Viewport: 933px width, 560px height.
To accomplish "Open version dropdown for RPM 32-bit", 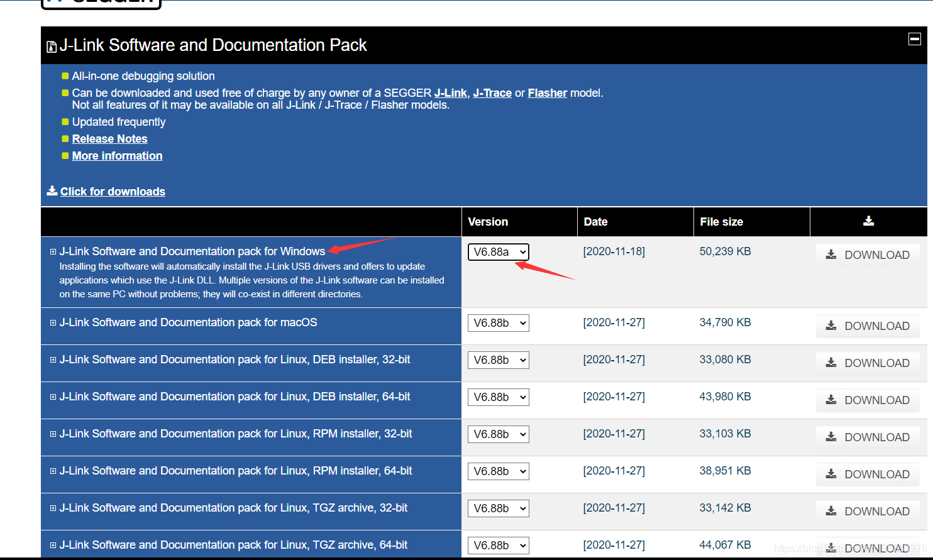I will tap(498, 434).
